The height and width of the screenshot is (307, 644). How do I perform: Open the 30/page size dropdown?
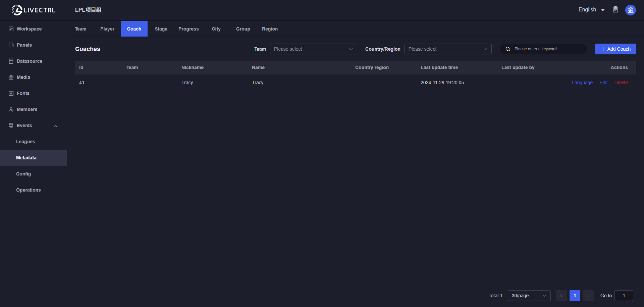[x=529, y=296]
